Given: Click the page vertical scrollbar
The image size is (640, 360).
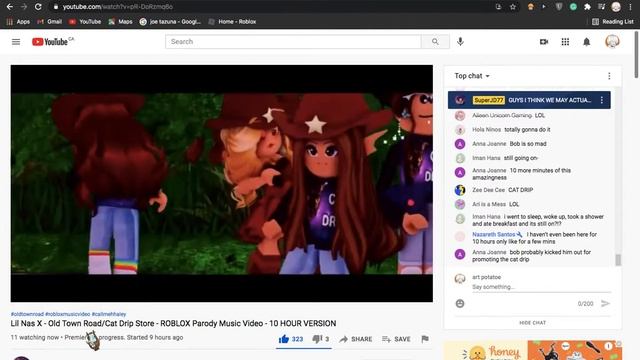Looking at the screenshot, I should tap(636, 55).
